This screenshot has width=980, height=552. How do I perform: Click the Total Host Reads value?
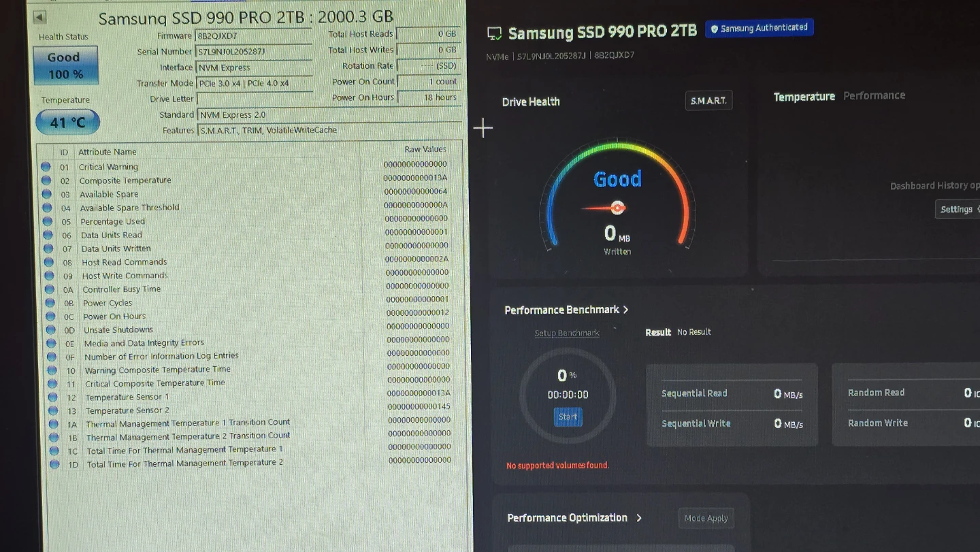pos(428,34)
